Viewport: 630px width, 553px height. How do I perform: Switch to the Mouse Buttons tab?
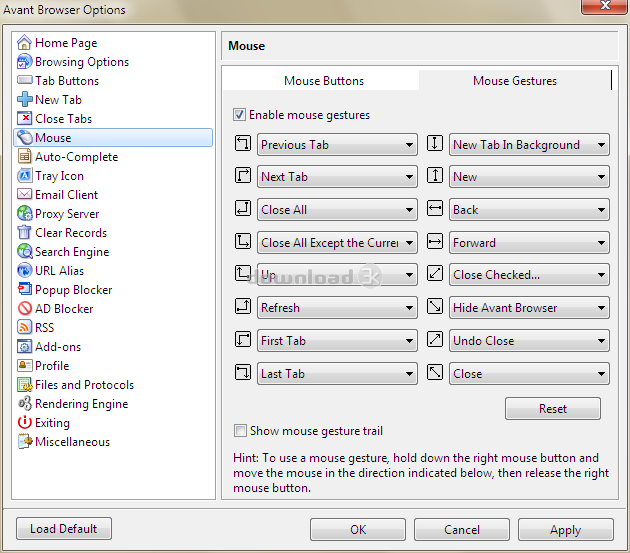click(x=323, y=81)
